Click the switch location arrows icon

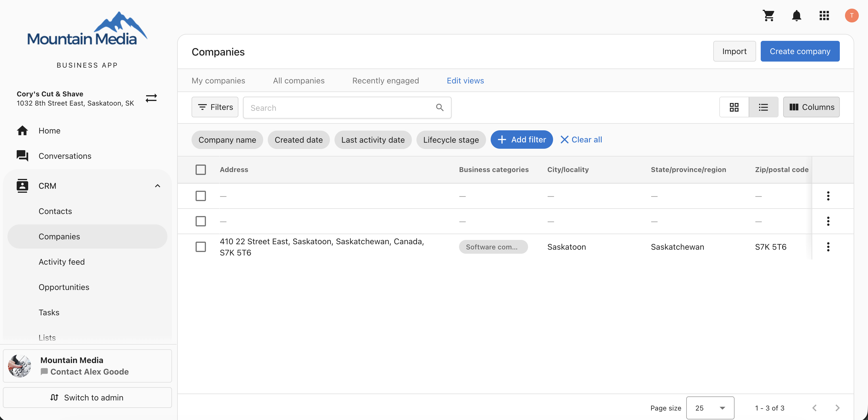(x=151, y=98)
